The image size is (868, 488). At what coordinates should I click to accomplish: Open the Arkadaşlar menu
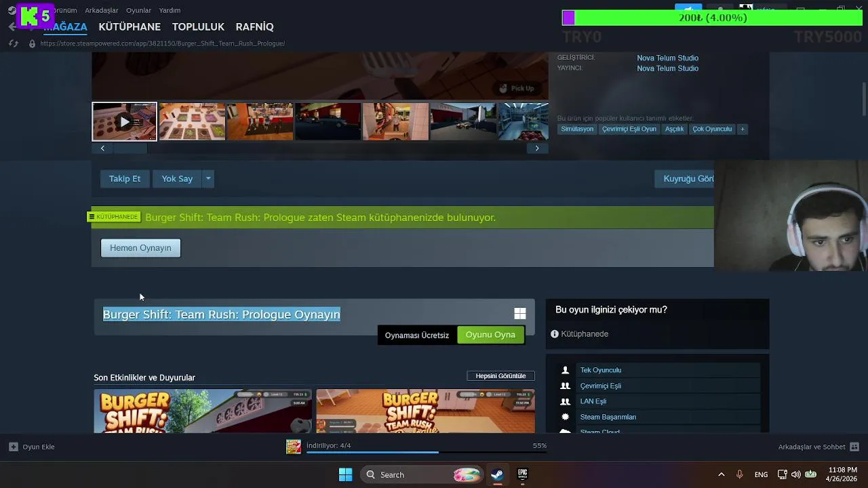tap(101, 10)
